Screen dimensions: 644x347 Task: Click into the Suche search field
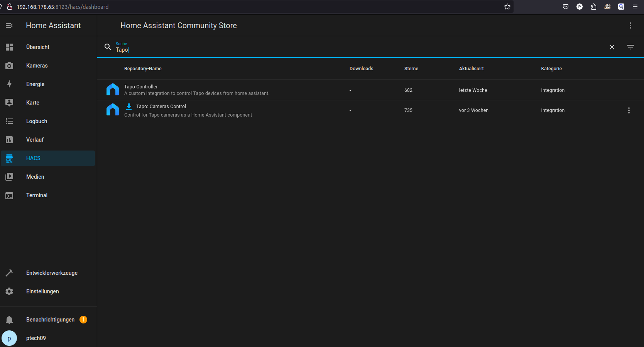tap(347, 49)
